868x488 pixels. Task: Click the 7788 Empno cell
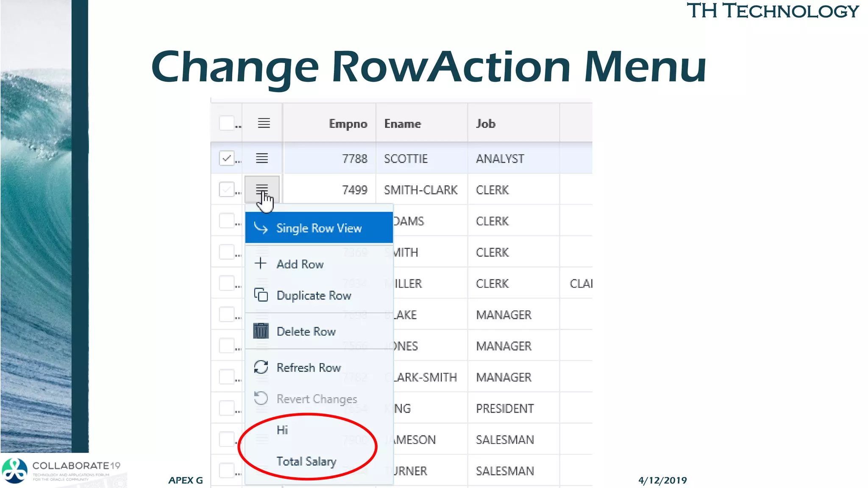tap(329, 158)
